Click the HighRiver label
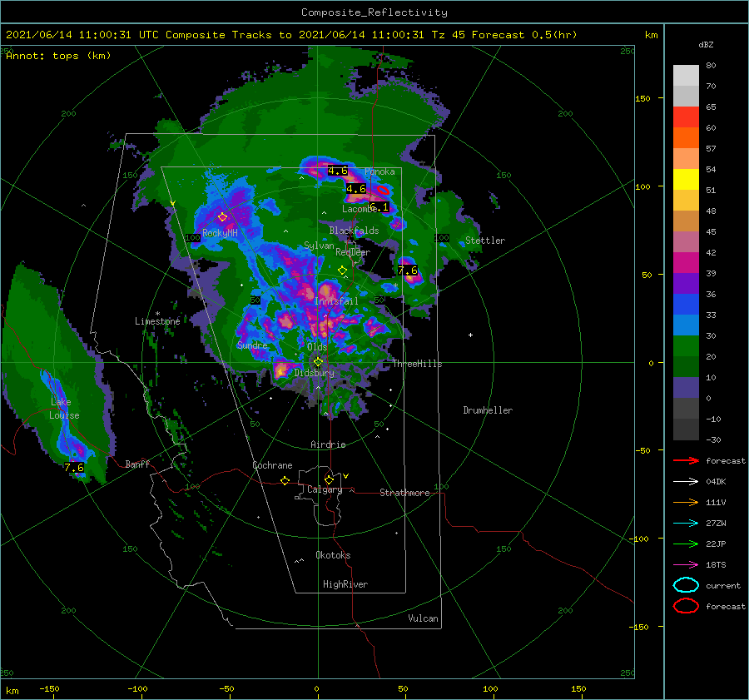This screenshot has width=749, height=700. click(x=345, y=584)
